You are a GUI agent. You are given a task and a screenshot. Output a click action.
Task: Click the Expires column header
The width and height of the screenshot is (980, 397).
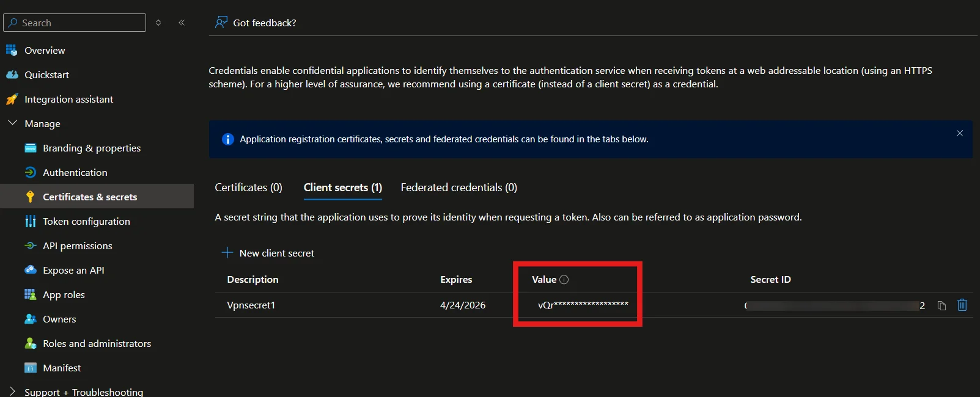click(x=456, y=279)
